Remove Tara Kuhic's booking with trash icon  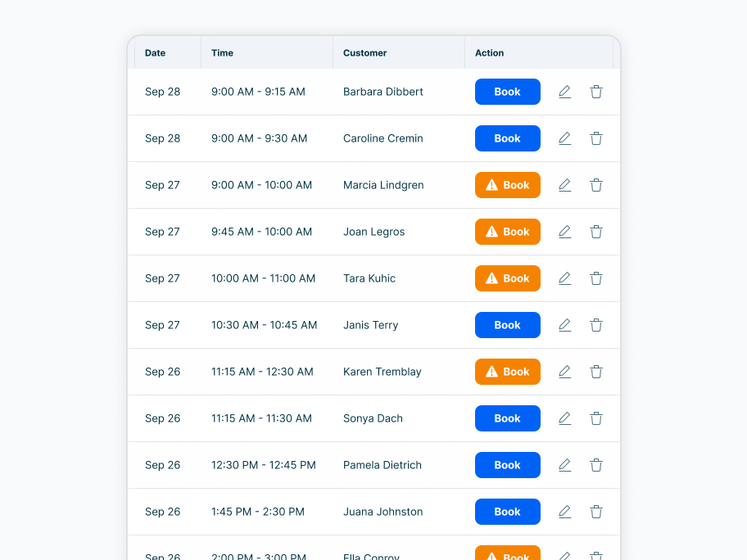pyautogui.click(x=596, y=278)
